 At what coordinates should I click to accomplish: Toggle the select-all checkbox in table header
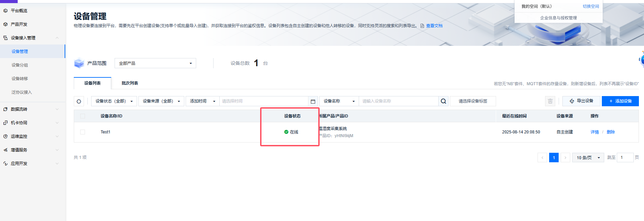coord(83,116)
